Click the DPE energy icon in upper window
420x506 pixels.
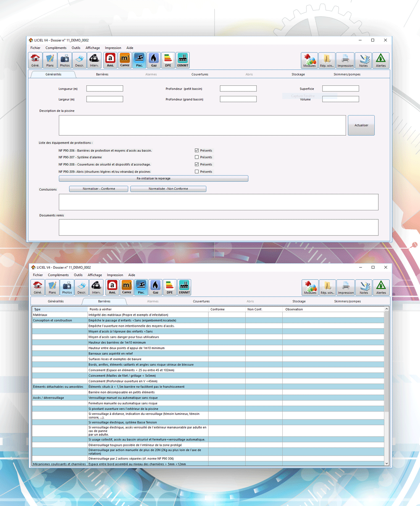tap(168, 60)
